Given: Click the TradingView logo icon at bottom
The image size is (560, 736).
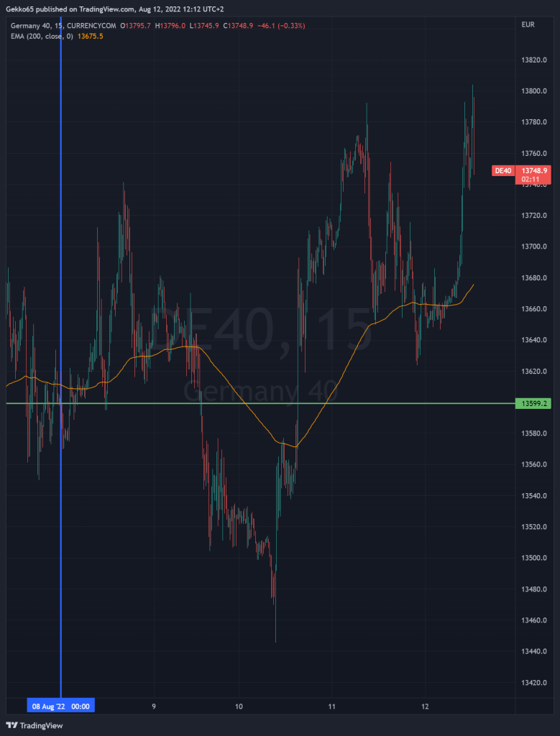Looking at the screenshot, I should [11, 725].
